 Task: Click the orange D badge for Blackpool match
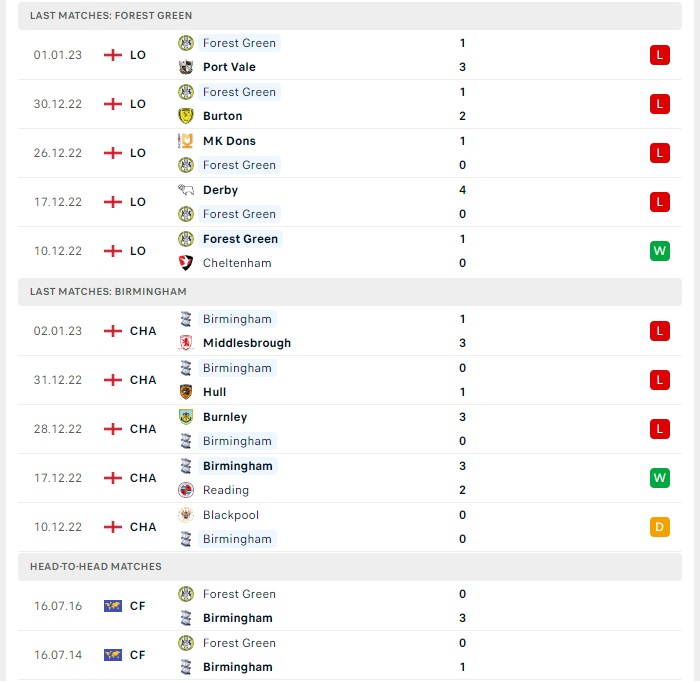click(659, 527)
